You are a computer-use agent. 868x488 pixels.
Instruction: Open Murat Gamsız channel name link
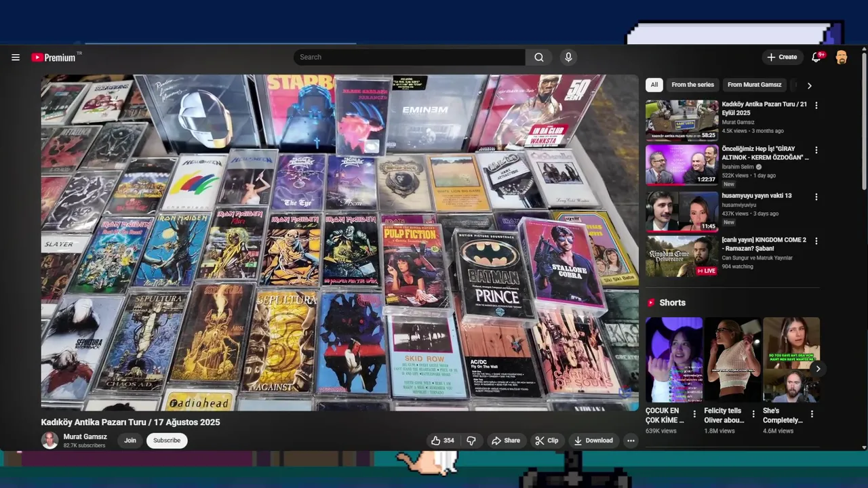click(85, 437)
